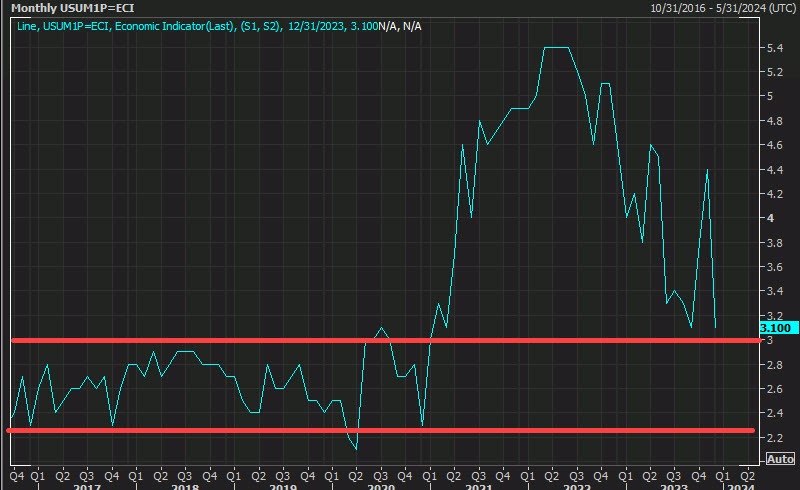Click the Auto scale button
Viewport: 800px width, 490px height.
(779, 459)
